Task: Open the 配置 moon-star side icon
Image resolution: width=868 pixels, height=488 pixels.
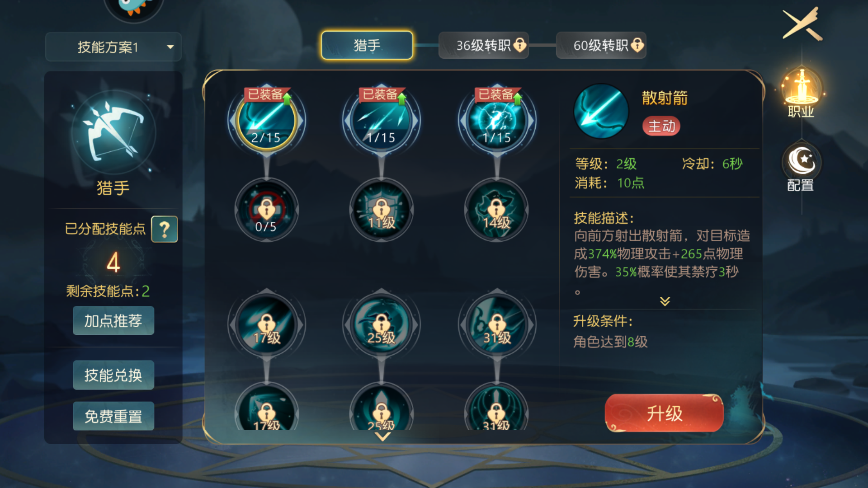Action: (x=802, y=167)
